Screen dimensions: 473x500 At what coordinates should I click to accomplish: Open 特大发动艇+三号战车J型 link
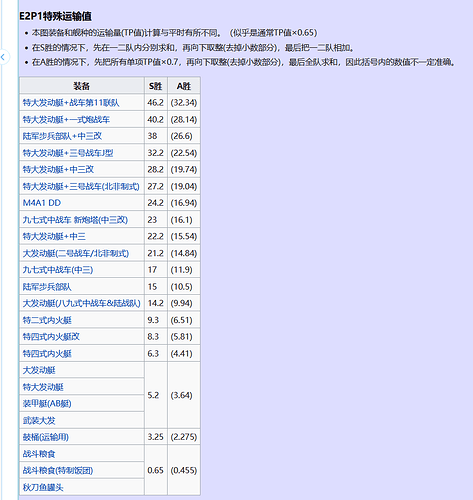coord(68,153)
